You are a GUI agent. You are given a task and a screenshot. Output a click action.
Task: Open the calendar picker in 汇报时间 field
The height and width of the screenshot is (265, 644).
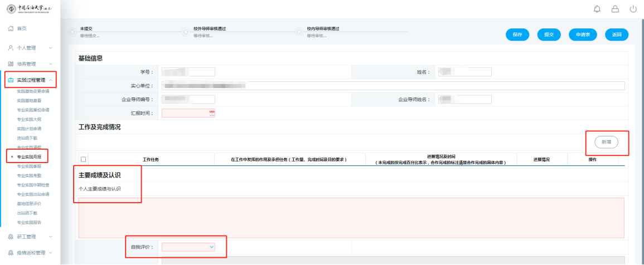point(211,113)
